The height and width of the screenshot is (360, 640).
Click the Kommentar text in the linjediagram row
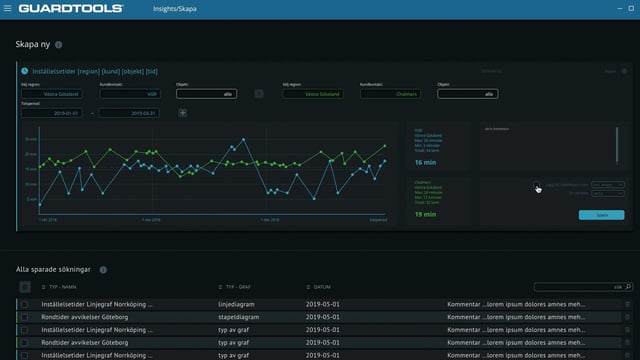[x=516, y=304]
